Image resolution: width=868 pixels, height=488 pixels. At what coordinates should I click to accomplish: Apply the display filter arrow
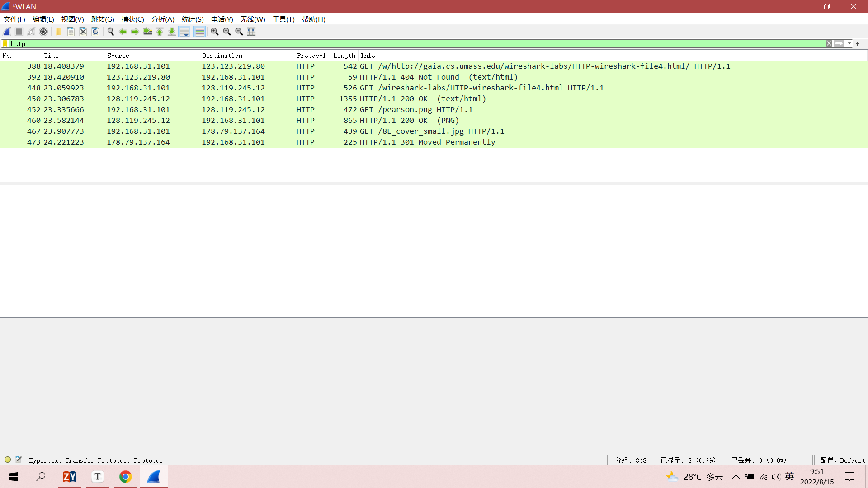click(x=840, y=43)
